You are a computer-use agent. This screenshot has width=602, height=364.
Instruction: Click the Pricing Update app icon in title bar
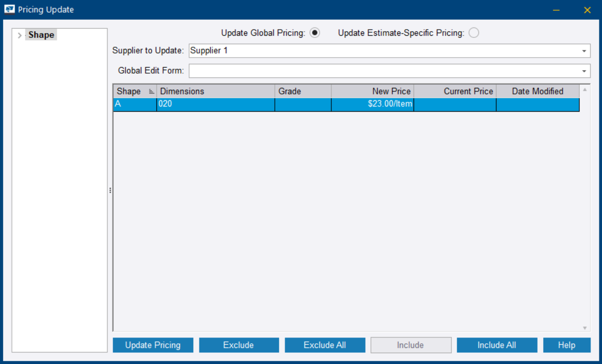tap(9, 9)
